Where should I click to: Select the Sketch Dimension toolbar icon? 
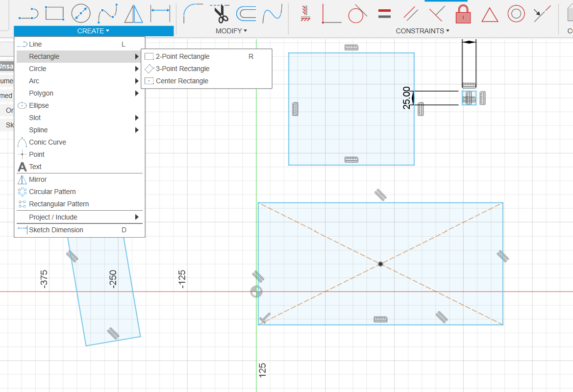click(160, 14)
